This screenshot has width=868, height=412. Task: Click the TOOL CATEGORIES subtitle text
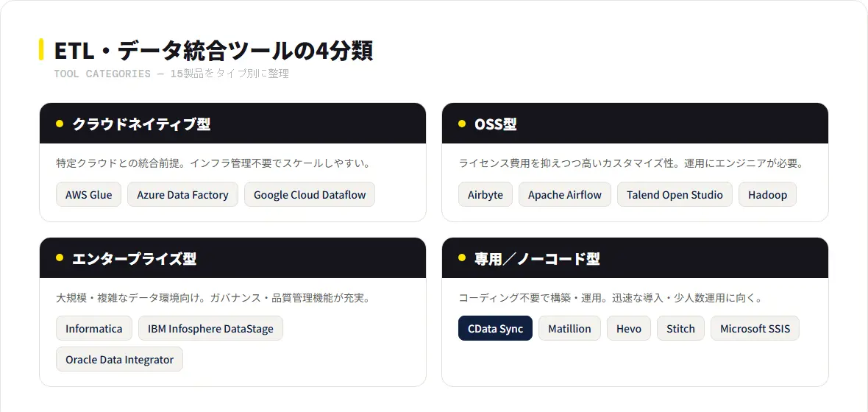tap(171, 74)
